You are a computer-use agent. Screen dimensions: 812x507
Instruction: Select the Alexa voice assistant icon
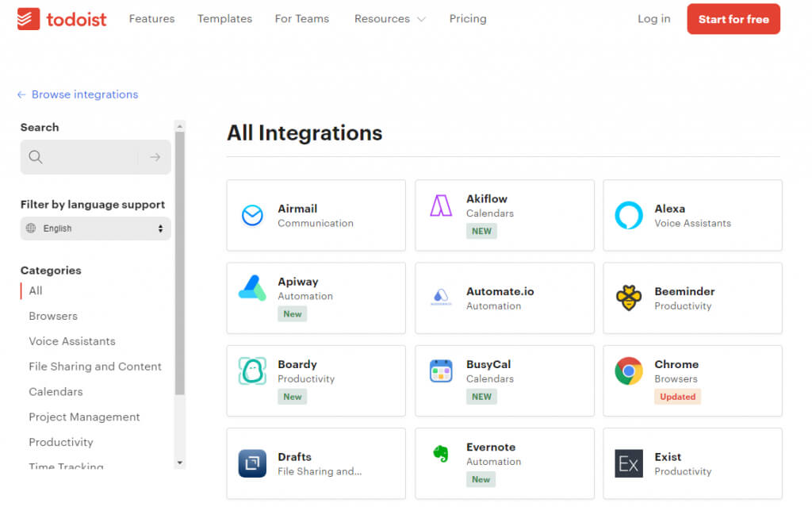click(x=629, y=216)
